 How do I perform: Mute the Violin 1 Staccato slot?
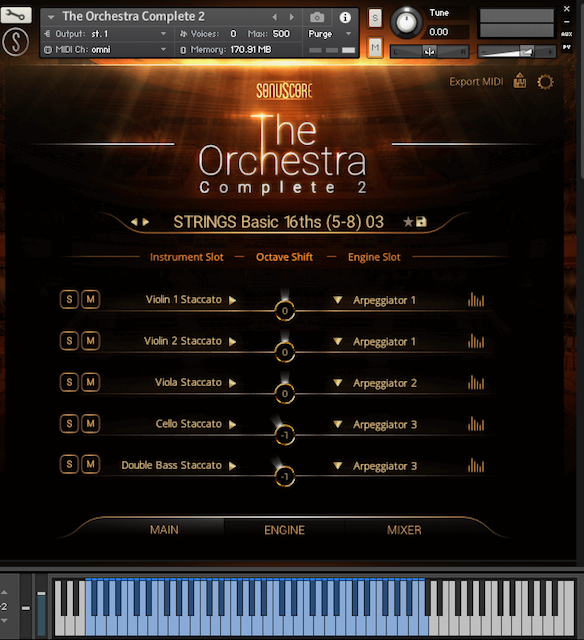(x=91, y=299)
